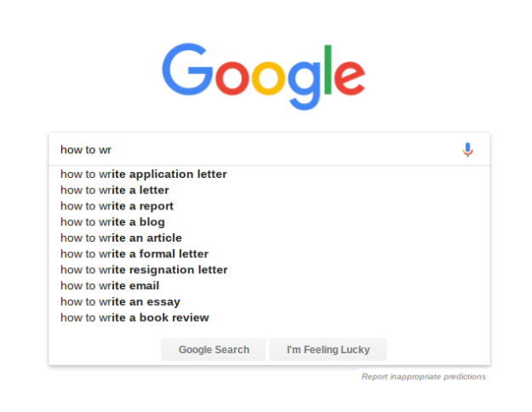Viewport: 532px width, 412px height.
Task: Pick 'how to write a report' suggestion
Action: click(117, 206)
